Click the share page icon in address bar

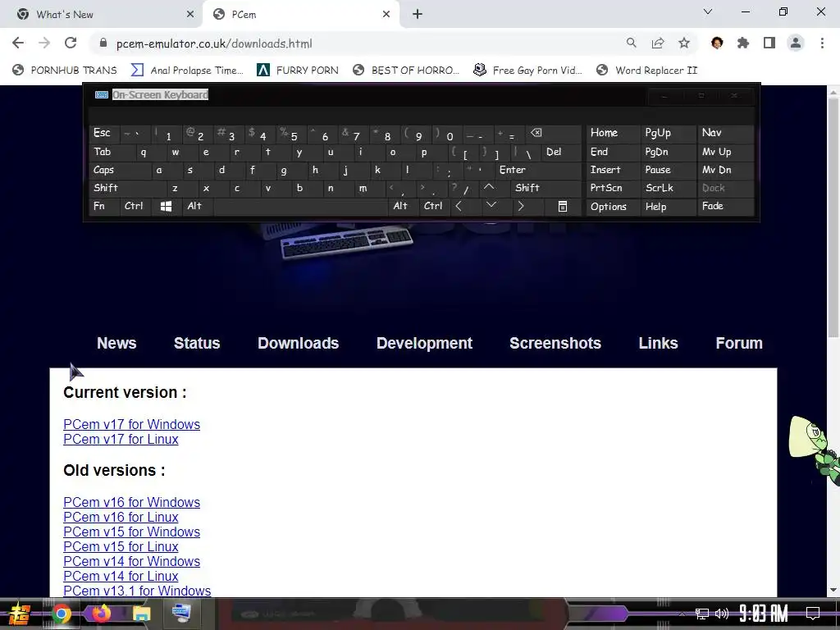coord(658,43)
